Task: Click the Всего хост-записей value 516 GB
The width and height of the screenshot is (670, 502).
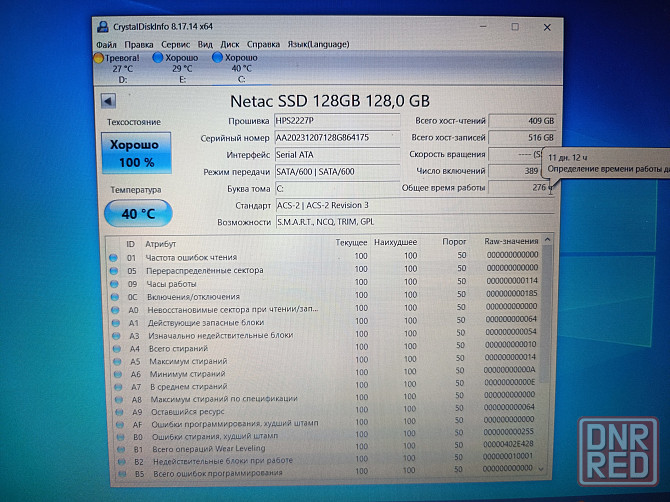Action: point(522,138)
